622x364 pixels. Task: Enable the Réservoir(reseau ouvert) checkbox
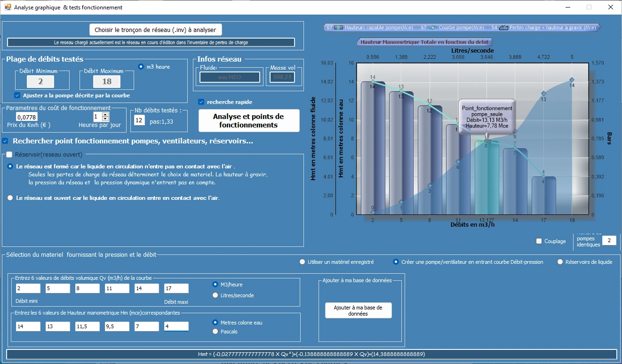(x=9, y=154)
